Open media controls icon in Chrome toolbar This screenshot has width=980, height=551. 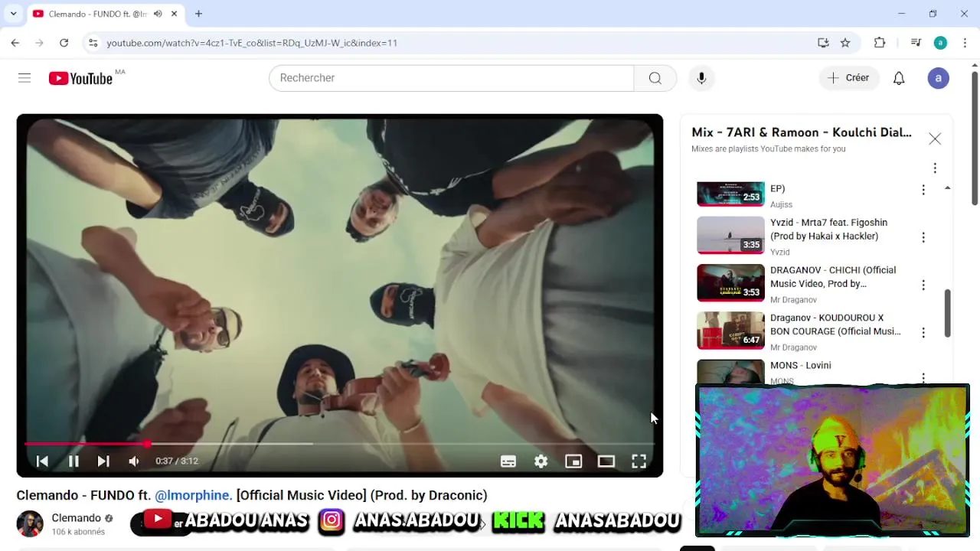(x=916, y=43)
